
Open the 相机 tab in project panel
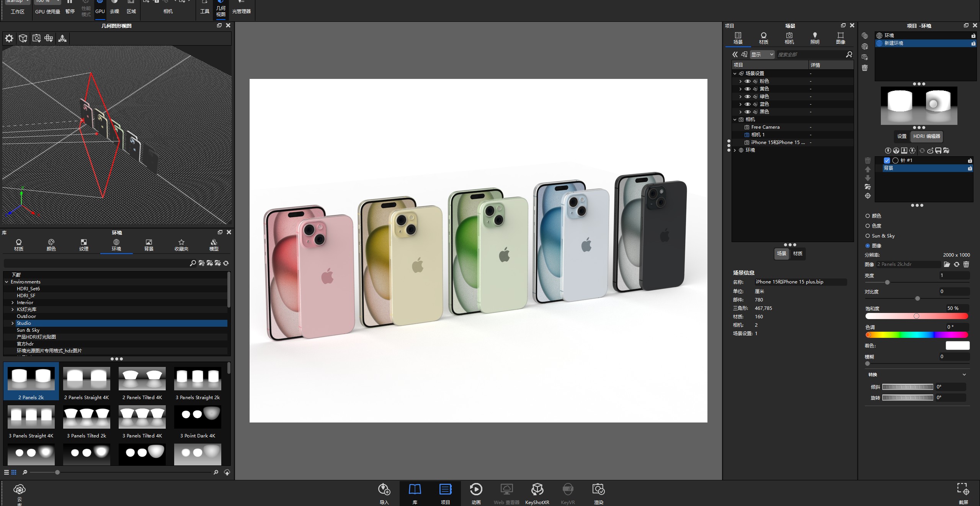[789, 38]
